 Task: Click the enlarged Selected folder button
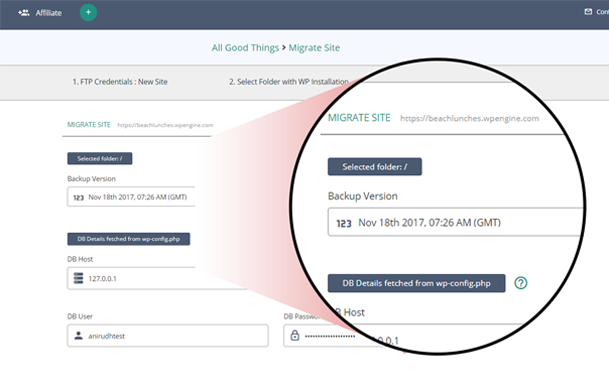pyautogui.click(x=375, y=167)
